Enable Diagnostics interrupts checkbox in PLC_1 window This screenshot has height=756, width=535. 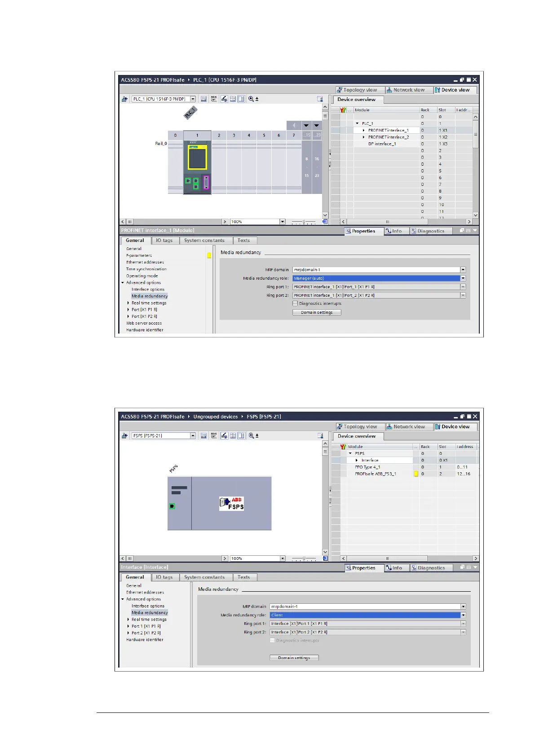coord(295,303)
